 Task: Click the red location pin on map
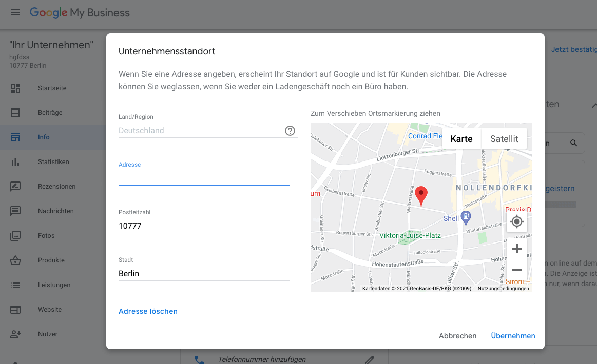pyautogui.click(x=421, y=196)
